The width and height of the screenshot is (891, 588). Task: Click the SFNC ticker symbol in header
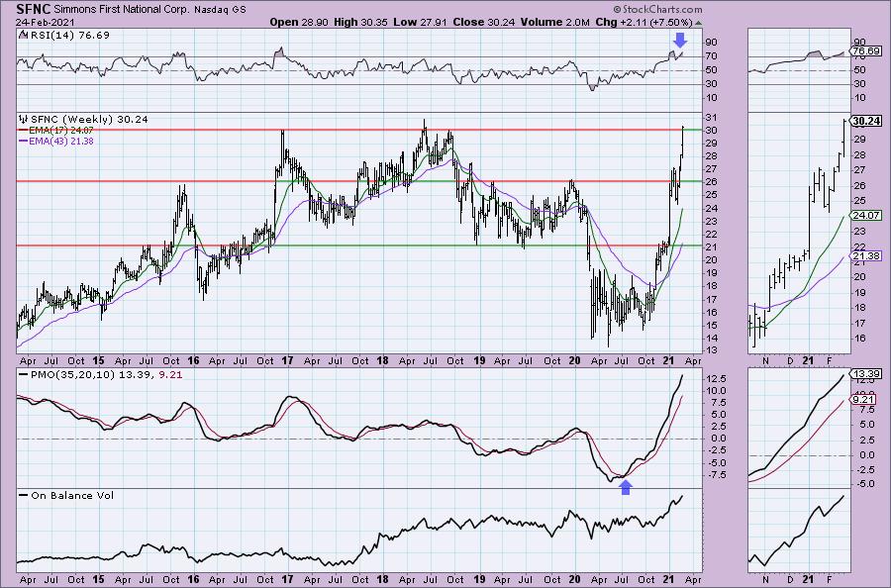click(x=33, y=9)
